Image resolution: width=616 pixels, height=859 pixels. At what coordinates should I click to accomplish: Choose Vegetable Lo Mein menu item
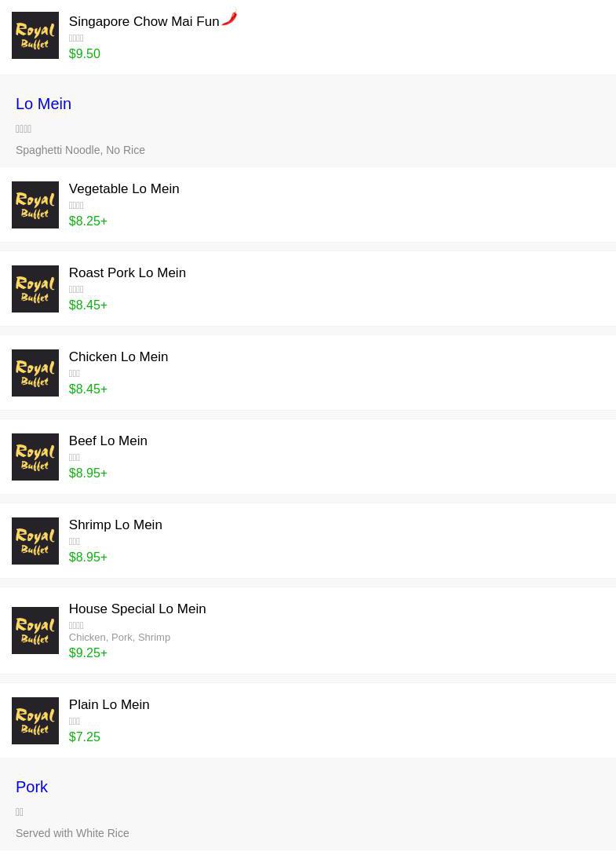(x=124, y=188)
